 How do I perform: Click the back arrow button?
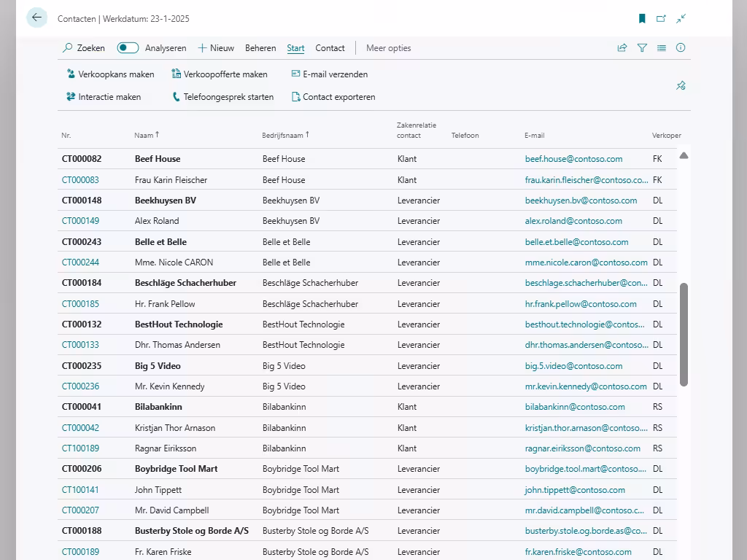pyautogui.click(x=36, y=18)
